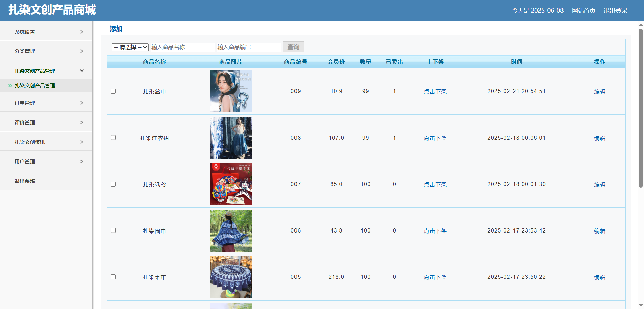Click the 时间 column header

click(517, 62)
